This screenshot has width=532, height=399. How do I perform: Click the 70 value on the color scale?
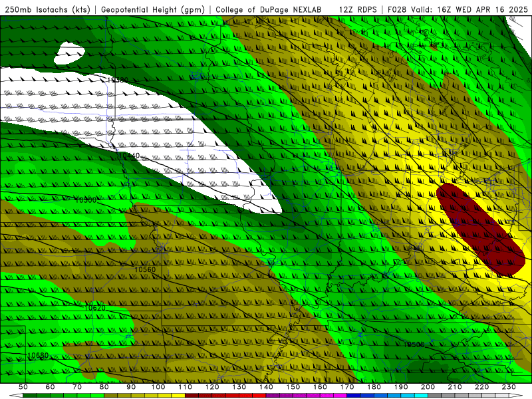(x=77, y=387)
